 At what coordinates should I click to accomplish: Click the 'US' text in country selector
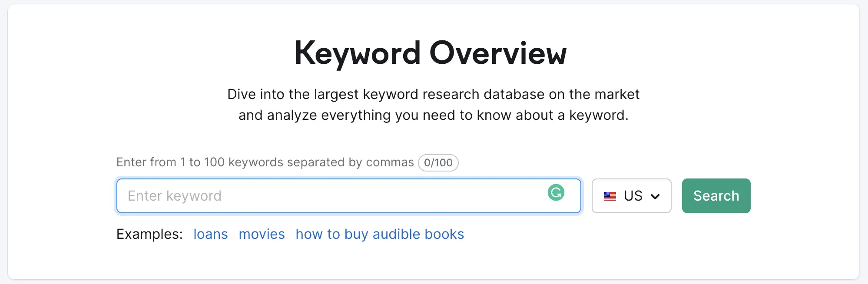pos(633,196)
